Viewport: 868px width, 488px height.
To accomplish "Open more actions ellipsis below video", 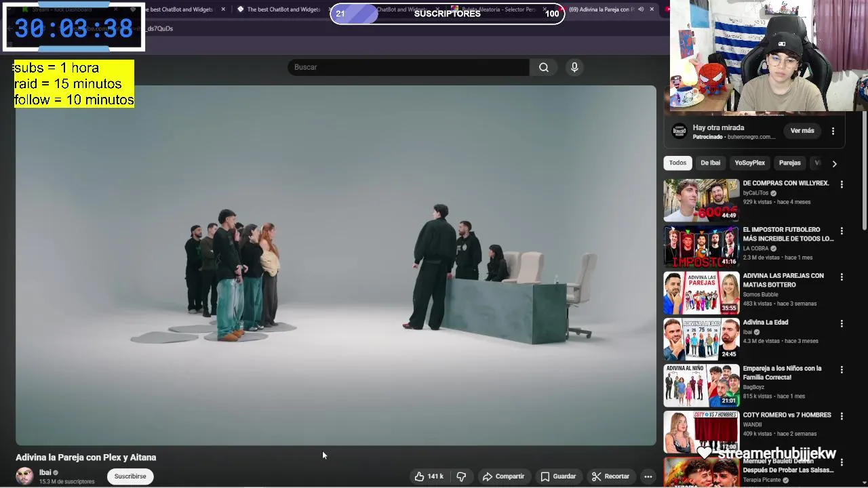I will 648,476.
